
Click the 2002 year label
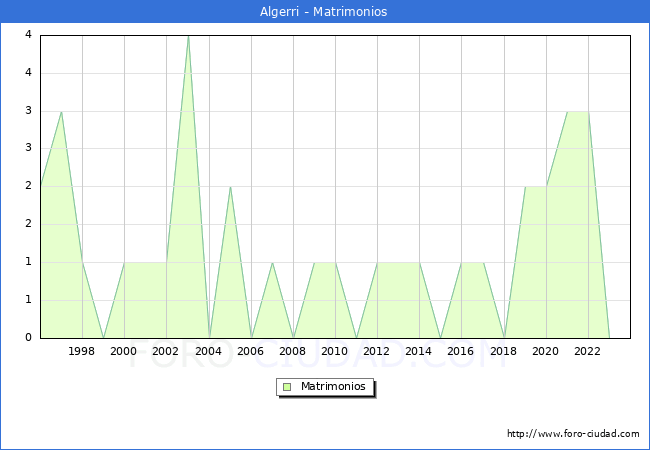coord(166,351)
